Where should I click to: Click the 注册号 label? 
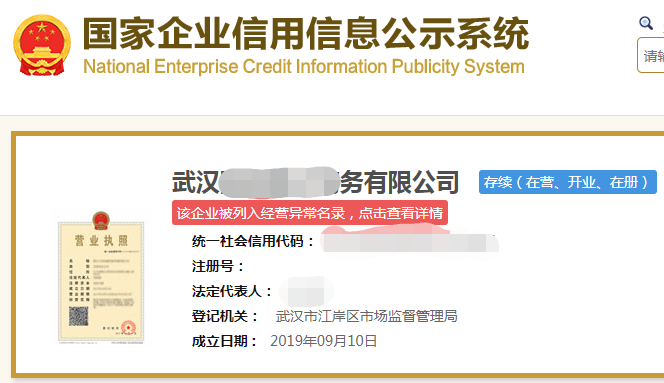[x=218, y=266]
